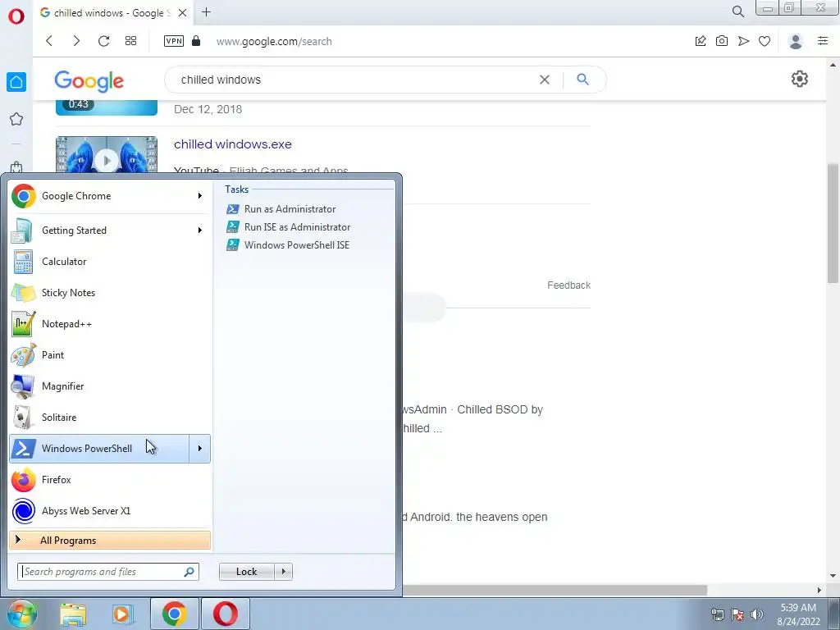Clear the Google search query
The image size is (840, 630).
pos(545,80)
